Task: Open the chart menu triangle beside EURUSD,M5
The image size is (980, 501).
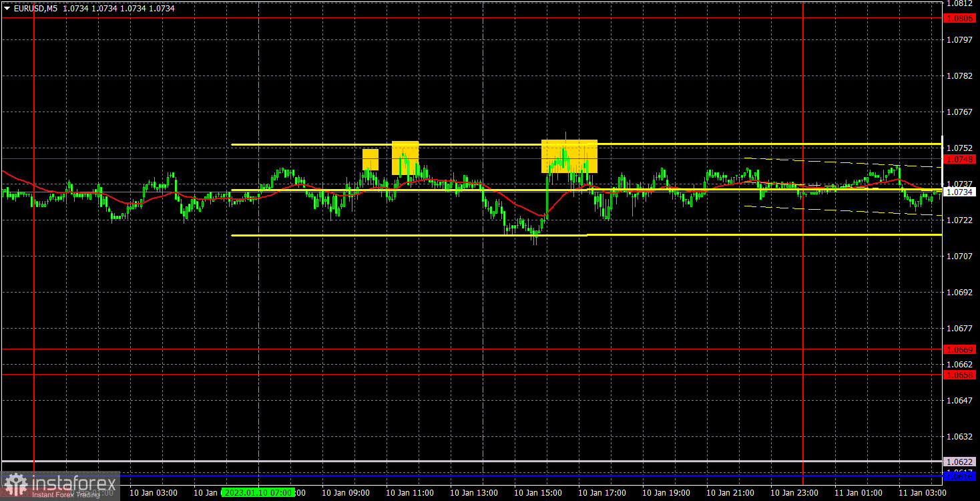Action: (x=7, y=8)
